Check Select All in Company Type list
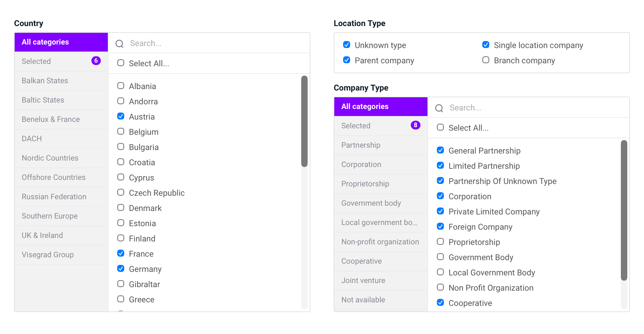This screenshot has height=334, width=644. (440, 127)
